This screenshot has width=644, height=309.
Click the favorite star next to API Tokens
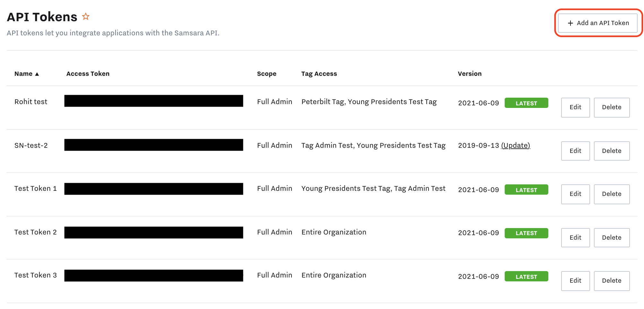pos(86,16)
